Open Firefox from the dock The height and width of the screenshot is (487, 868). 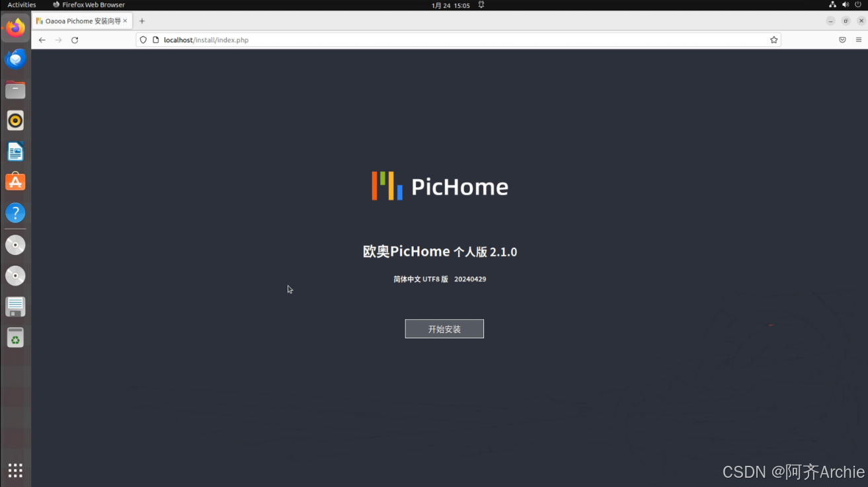point(15,28)
